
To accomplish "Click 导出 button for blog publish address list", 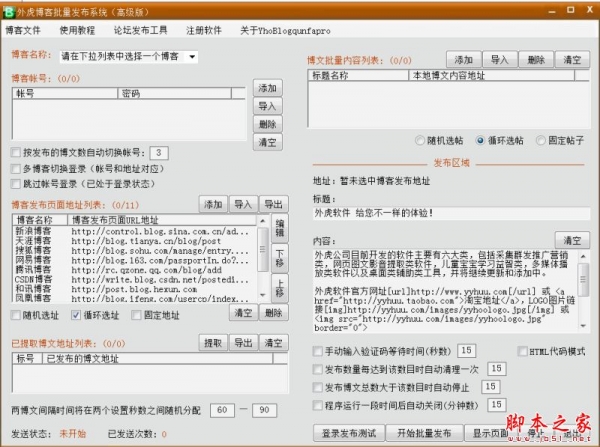I will (273, 204).
